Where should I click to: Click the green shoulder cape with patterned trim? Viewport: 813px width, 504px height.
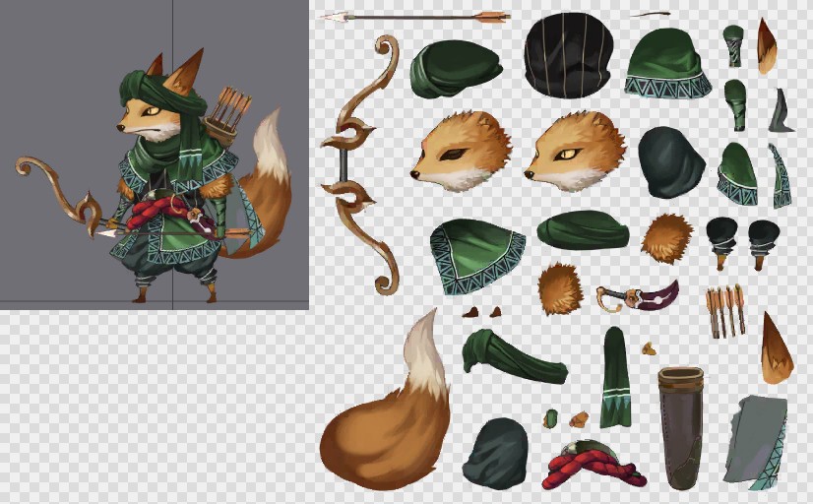click(x=477, y=256)
